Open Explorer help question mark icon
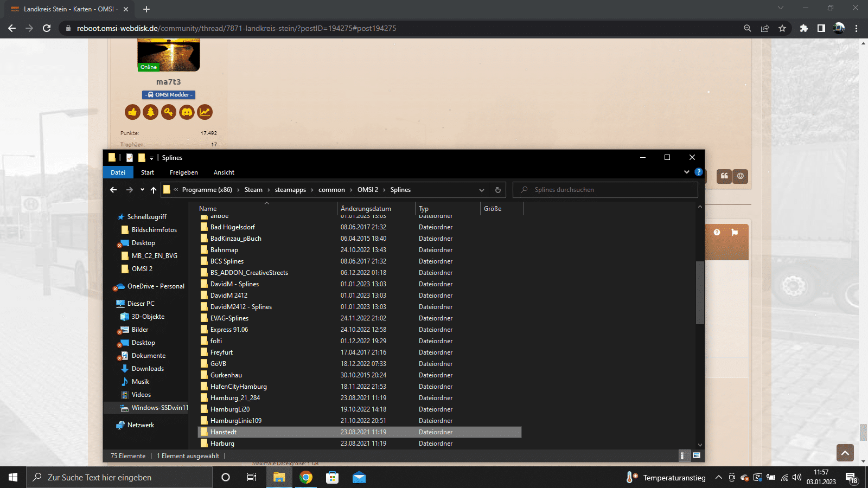The width and height of the screenshot is (868, 488). tap(699, 172)
